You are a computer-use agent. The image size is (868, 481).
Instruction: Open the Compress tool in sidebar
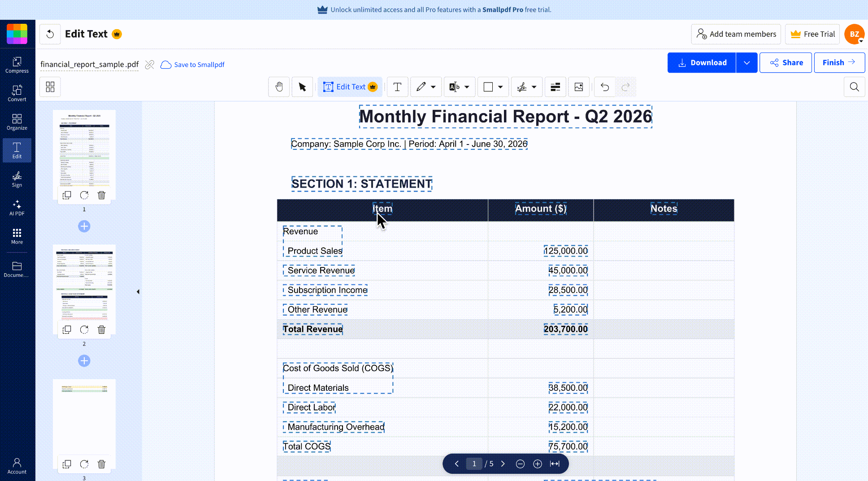tap(17, 65)
